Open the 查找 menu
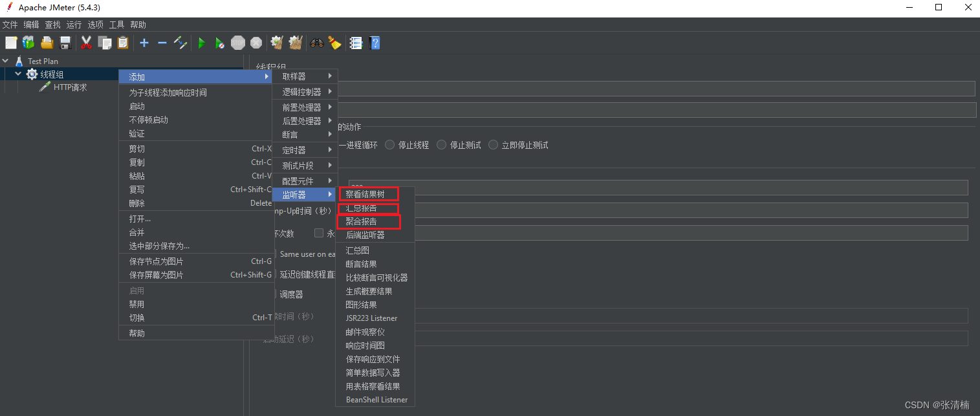 coord(52,25)
